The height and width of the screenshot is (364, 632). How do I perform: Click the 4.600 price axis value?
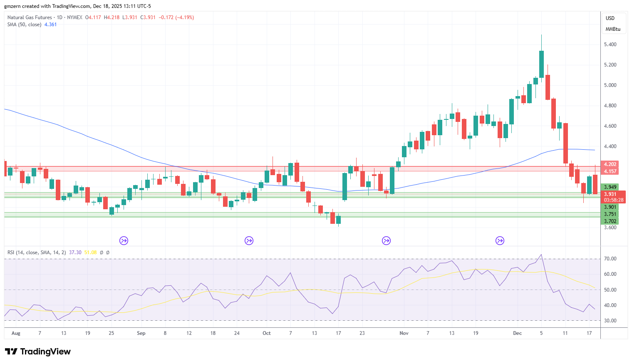click(610, 126)
